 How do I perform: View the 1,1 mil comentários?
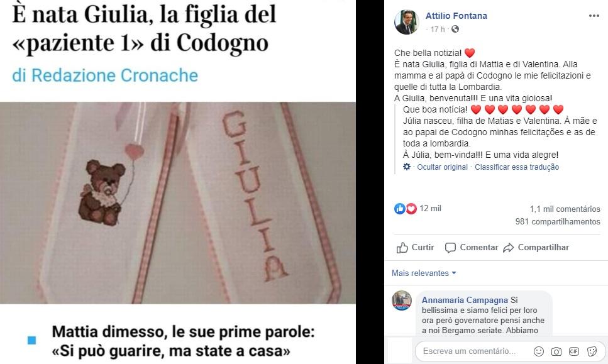(565, 209)
